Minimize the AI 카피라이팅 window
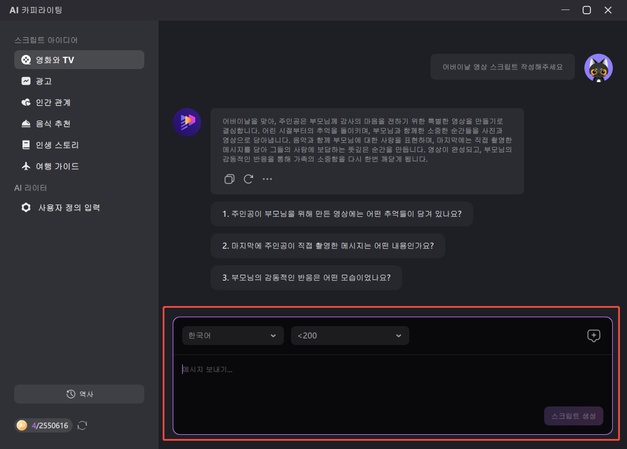The image size is (627, 449). click(x=565, y=10)
